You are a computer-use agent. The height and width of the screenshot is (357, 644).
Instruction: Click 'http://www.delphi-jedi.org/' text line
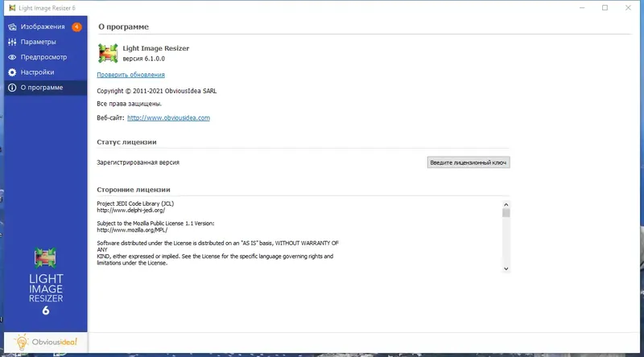130,210
